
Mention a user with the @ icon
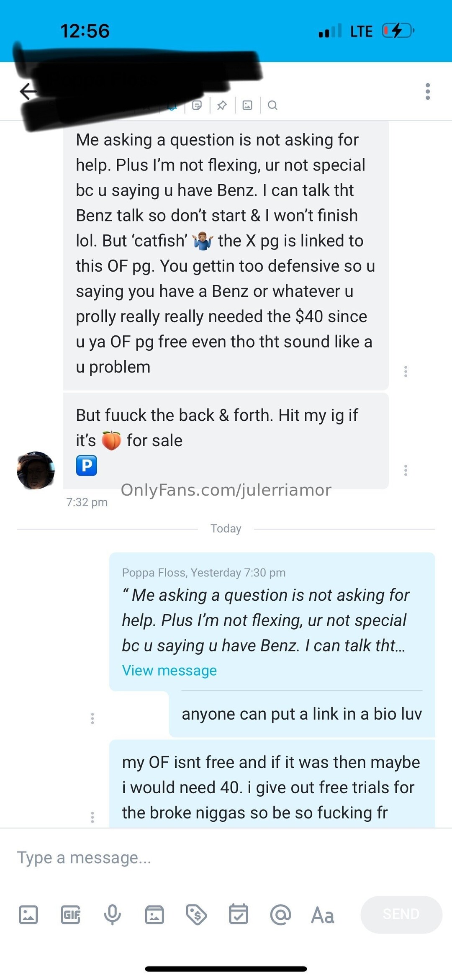pyautogui.click(x=280, y=915)
